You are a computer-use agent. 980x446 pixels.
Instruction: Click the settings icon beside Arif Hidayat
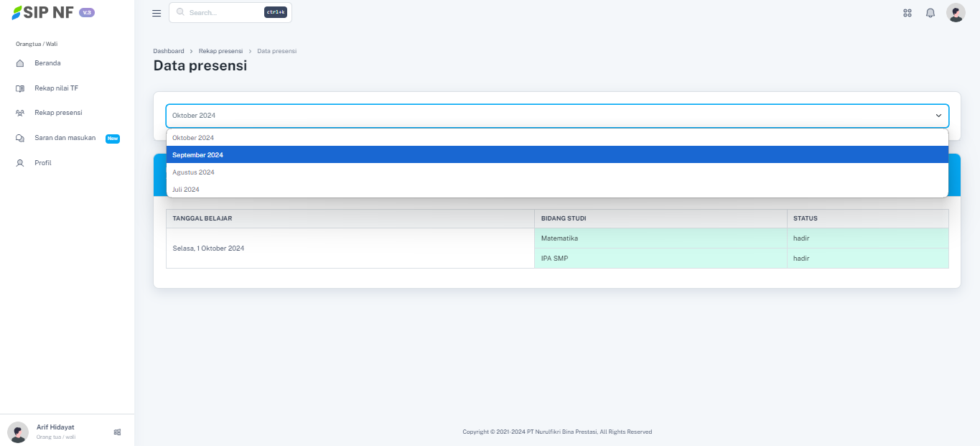117,432
